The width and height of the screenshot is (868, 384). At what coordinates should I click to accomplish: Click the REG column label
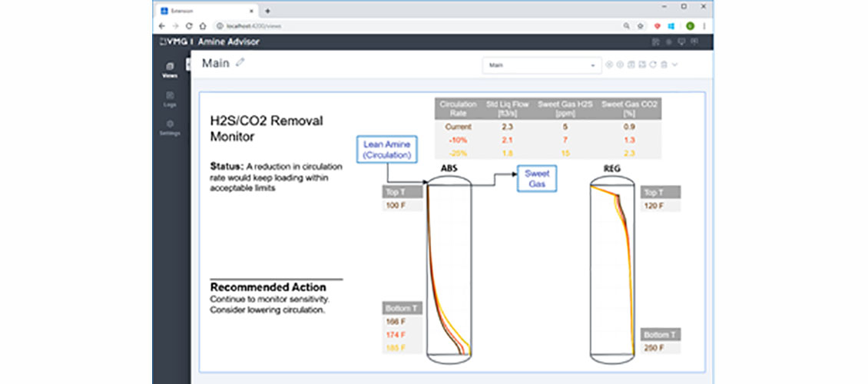(611, 170)
